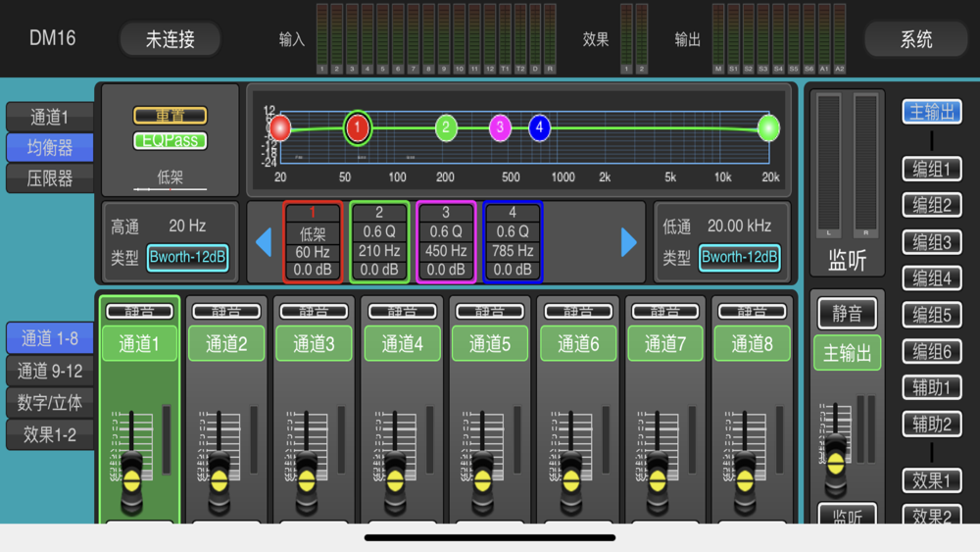This screenshot has height=552, width=980.
Task: Switch to the 均衡器 tab
Action: pos(50,147)
